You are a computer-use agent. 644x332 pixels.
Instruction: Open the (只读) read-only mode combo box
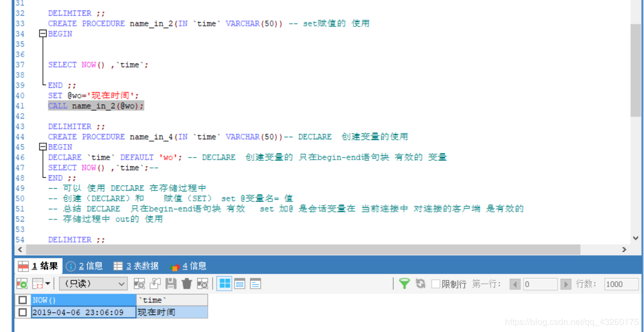pyautogui.click(x=93, y=284)
